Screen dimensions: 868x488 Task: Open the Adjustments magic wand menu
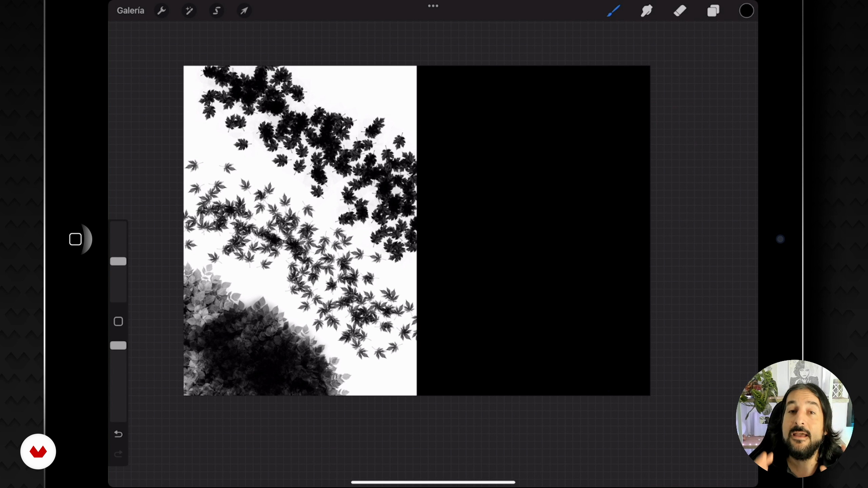coord(189,11)
